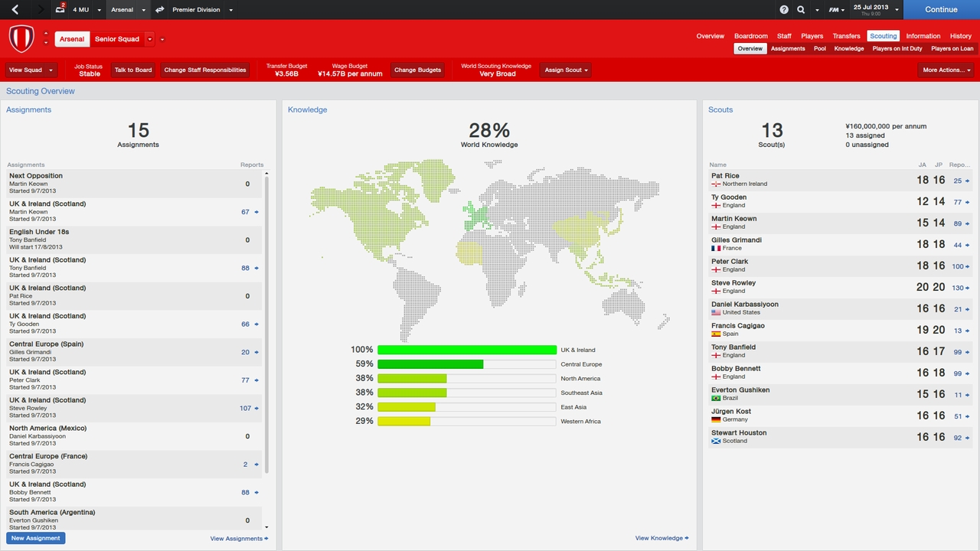
Task: Open reports arrow for Pat Rice scout
Action: point(967,181)
